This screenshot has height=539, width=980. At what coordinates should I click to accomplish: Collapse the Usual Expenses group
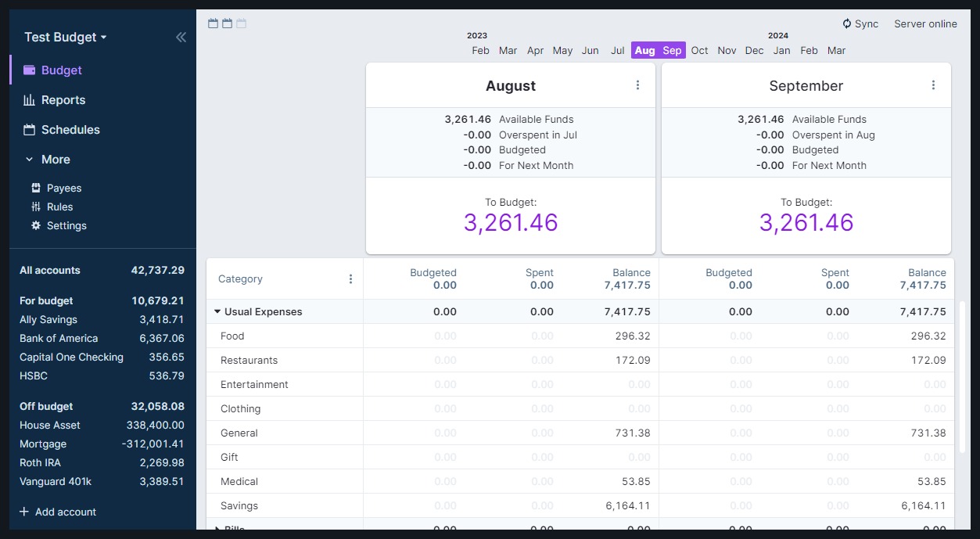click(217, 311)
